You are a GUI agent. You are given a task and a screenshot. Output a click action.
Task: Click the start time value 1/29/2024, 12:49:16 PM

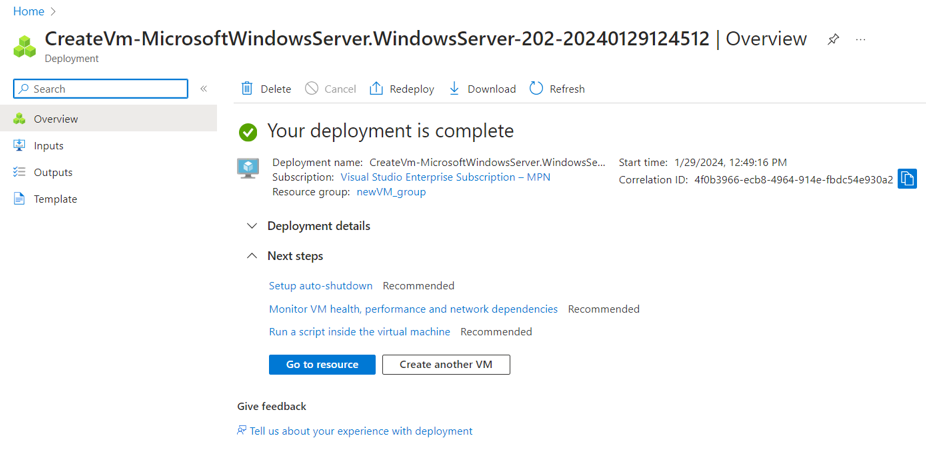tap(730, 162)
